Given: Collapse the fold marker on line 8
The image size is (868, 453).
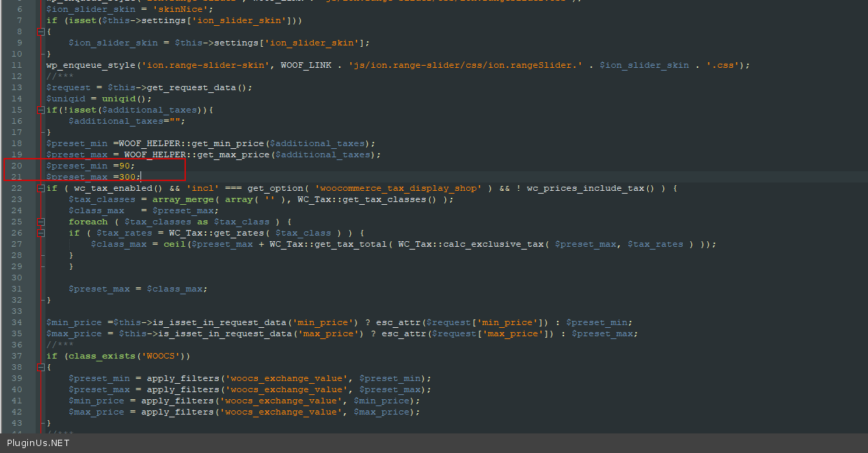Looking at the screenshot, I should click(x=41, y=31).
